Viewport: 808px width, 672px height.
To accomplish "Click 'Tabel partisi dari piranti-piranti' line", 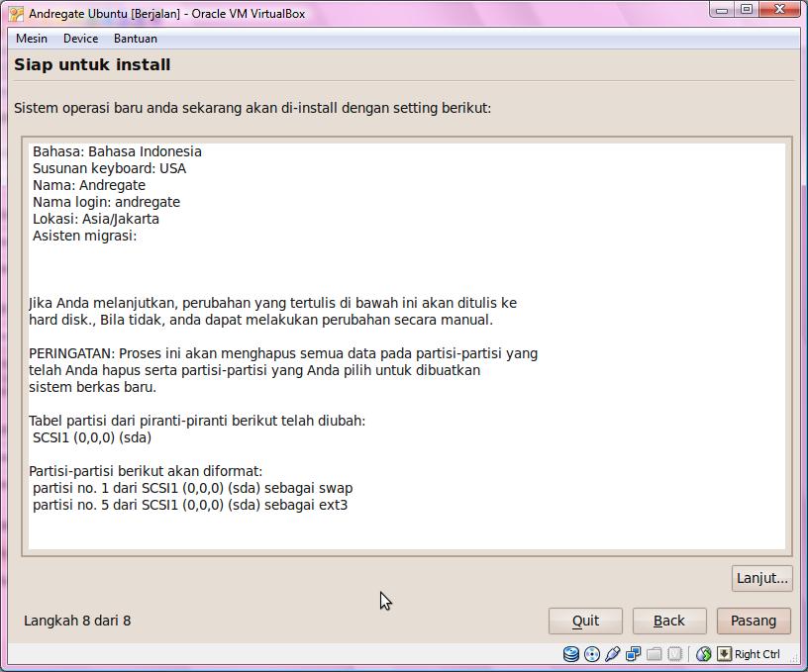I will click(x=197, y=421).
